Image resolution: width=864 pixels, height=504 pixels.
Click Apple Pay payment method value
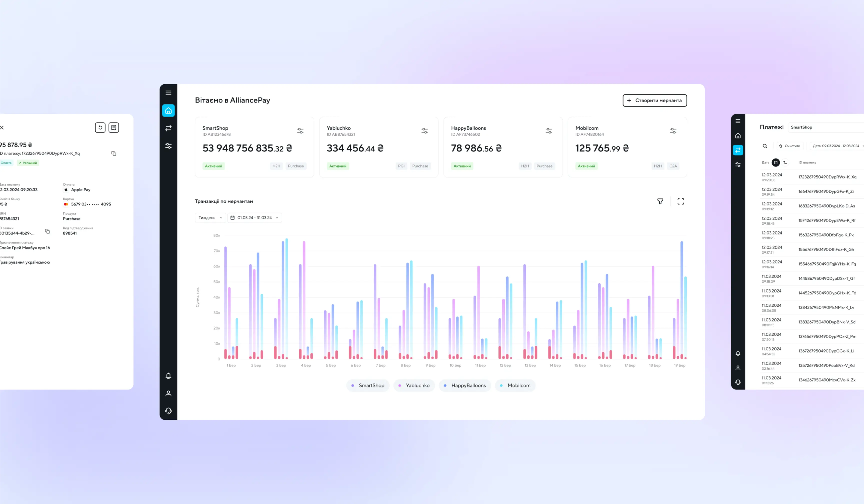click(81, 189)
